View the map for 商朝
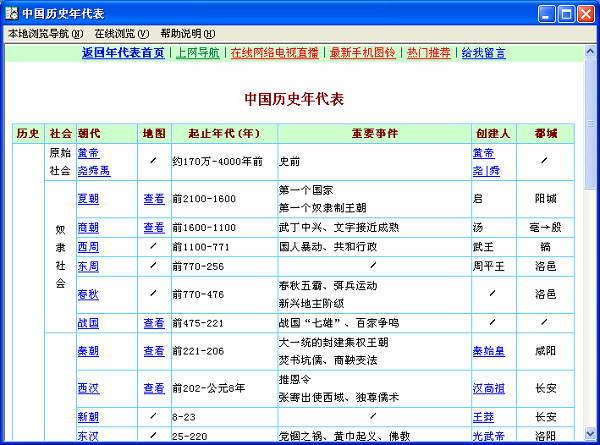 coord(154,228)
